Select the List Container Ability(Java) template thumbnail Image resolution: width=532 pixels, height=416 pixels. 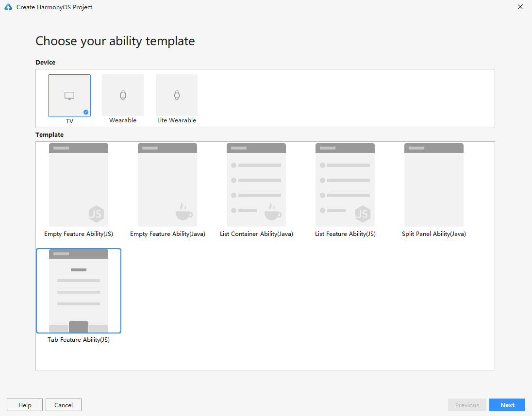click(x=256, y=185)
